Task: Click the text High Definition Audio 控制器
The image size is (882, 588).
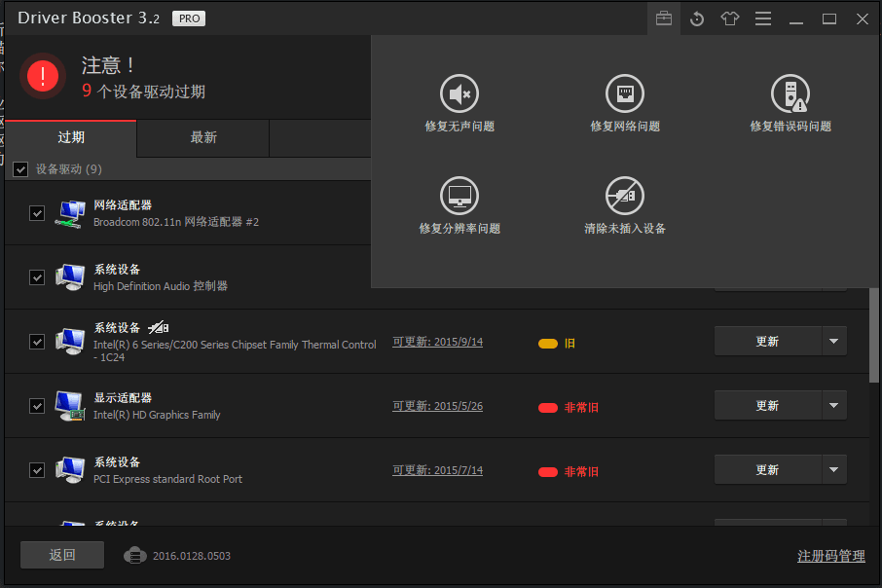Action: tap(161, 286)
